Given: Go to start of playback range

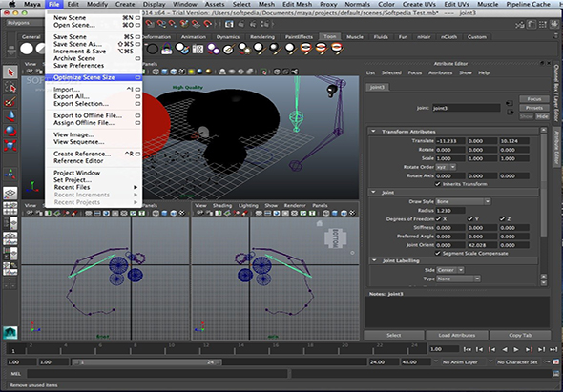Looking at the screenshot, I should pyautogui.click(x=468, y=349).
